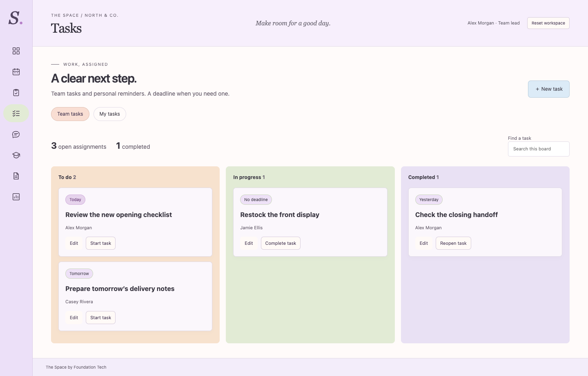Create a task with New task button
588x376 pixels.
coord(549,89)
